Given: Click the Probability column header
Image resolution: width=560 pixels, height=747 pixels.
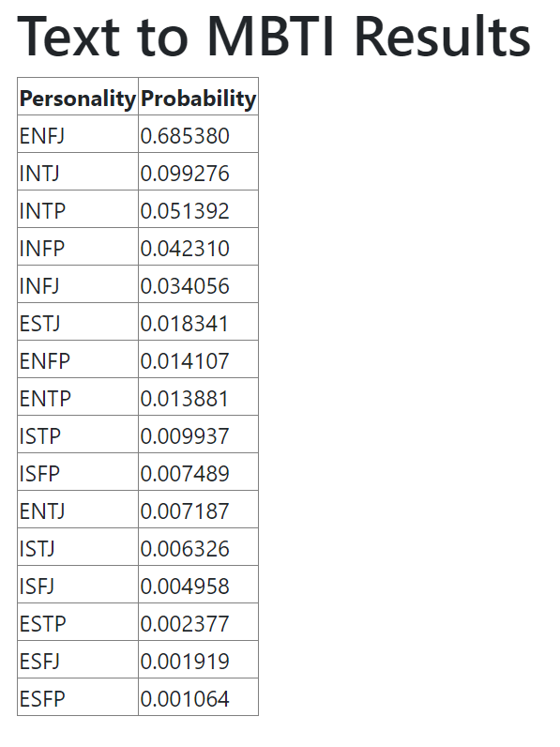Looking at the screenshot, I should coord(198,99).
